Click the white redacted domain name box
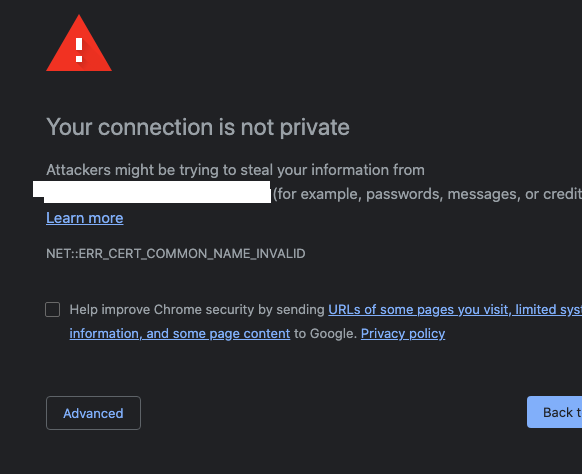The width and height of the screenshot is (582, 474). click(152, 192)
